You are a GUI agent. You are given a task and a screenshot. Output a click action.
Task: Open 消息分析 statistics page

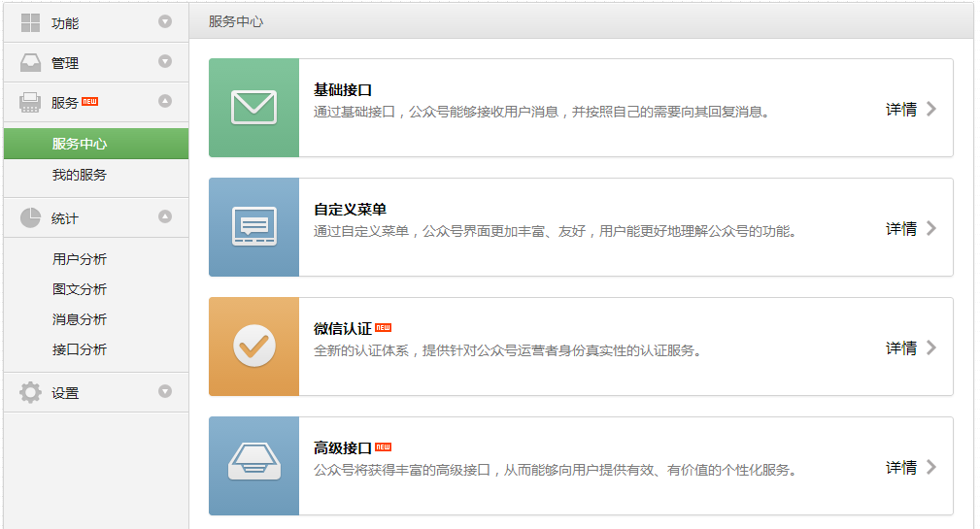(x=80, y=319)
